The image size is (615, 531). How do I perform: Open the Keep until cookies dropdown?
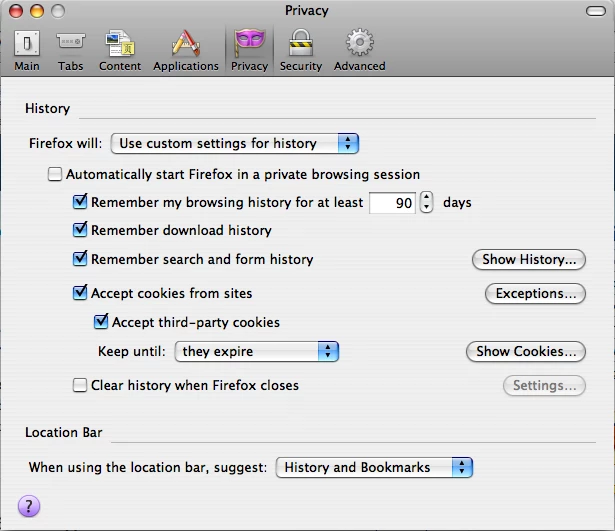[x=257, y=351]
